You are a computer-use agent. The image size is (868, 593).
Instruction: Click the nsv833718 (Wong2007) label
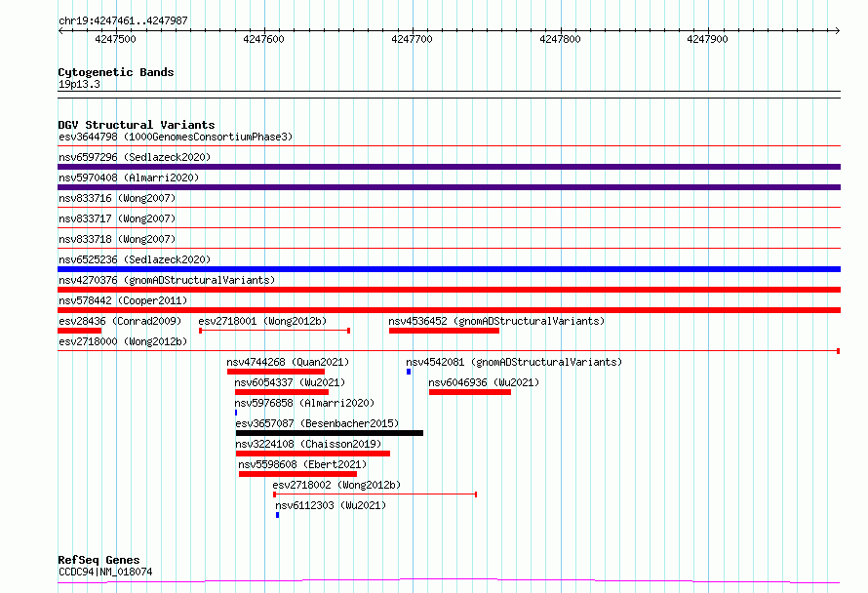coord(117,239)
